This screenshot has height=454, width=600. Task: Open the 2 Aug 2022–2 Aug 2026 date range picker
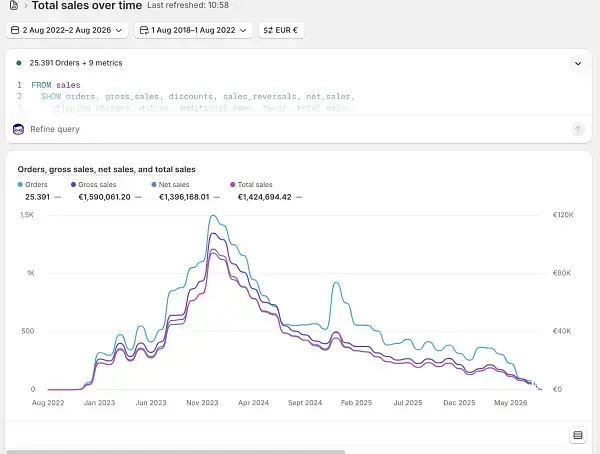pos(67,30)
